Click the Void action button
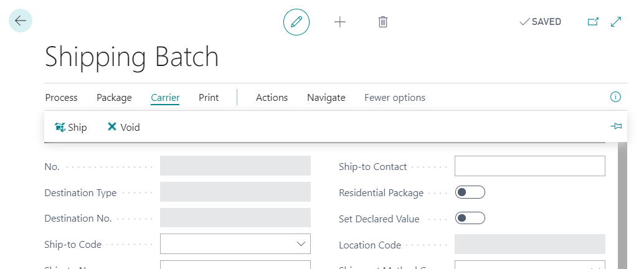The height and width of the screenshot is (269, 644). (x=123, y=127)
